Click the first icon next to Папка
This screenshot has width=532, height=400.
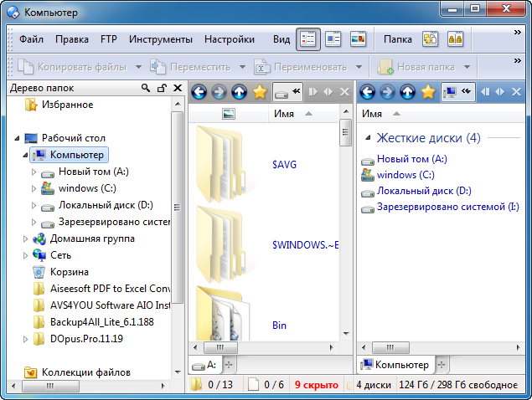(x=430, y=38)
